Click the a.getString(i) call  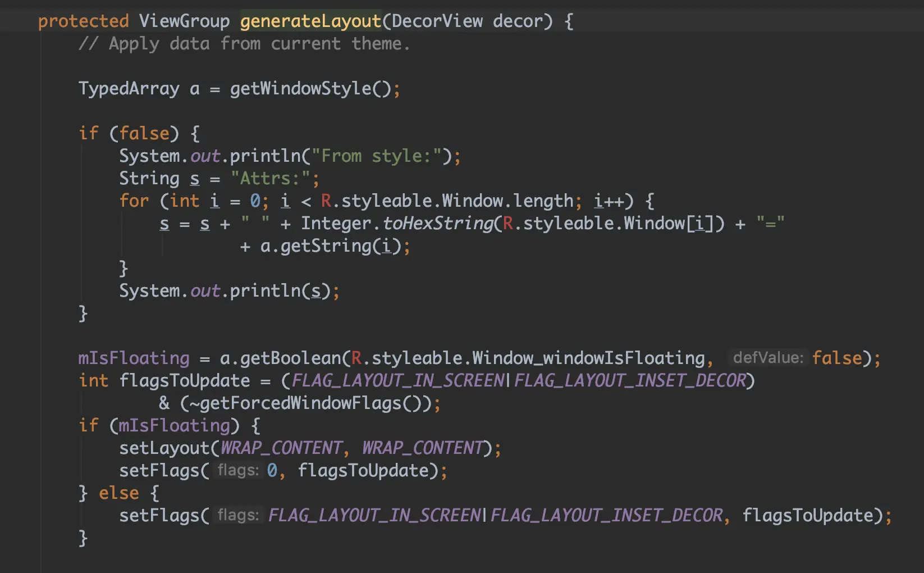coord(331,246)
